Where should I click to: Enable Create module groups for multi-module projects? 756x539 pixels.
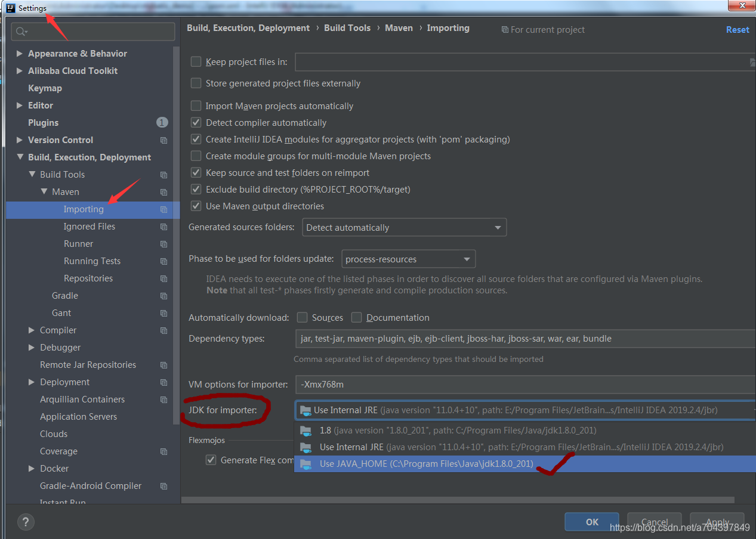[x=196, y=156]
